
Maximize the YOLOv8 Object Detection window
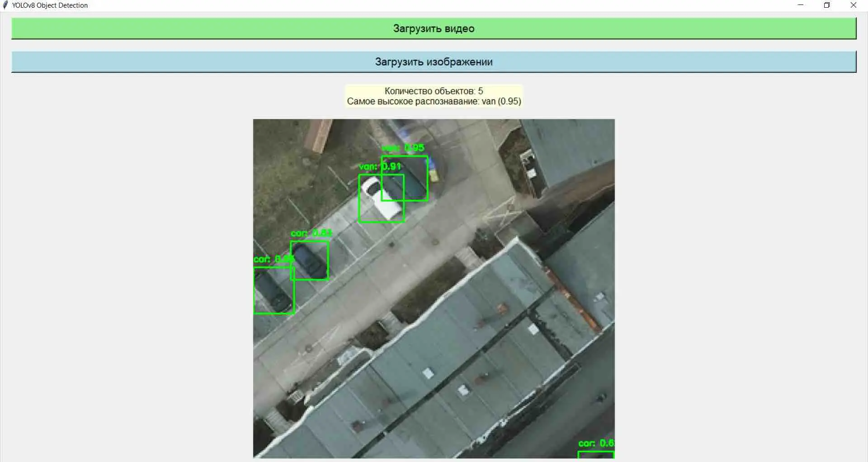click(827, 5)
